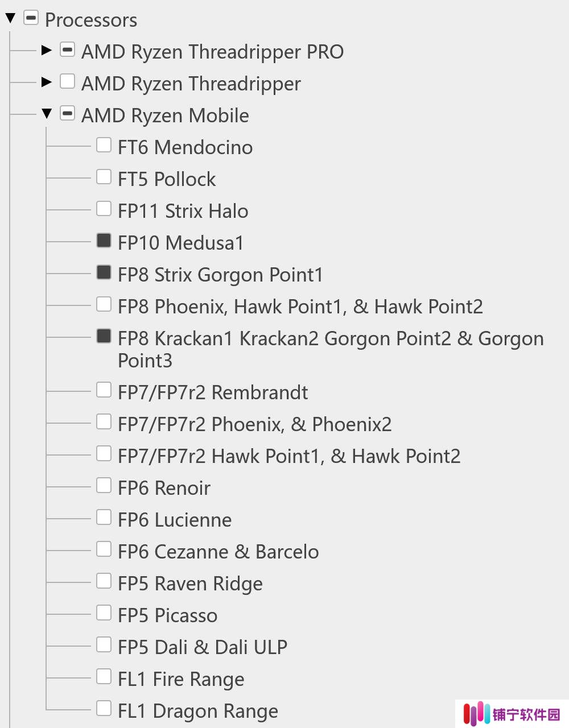Expand the AMD Ryzen Threadripper node
Viewport: 569px width, 728px height.
(47, 82)
